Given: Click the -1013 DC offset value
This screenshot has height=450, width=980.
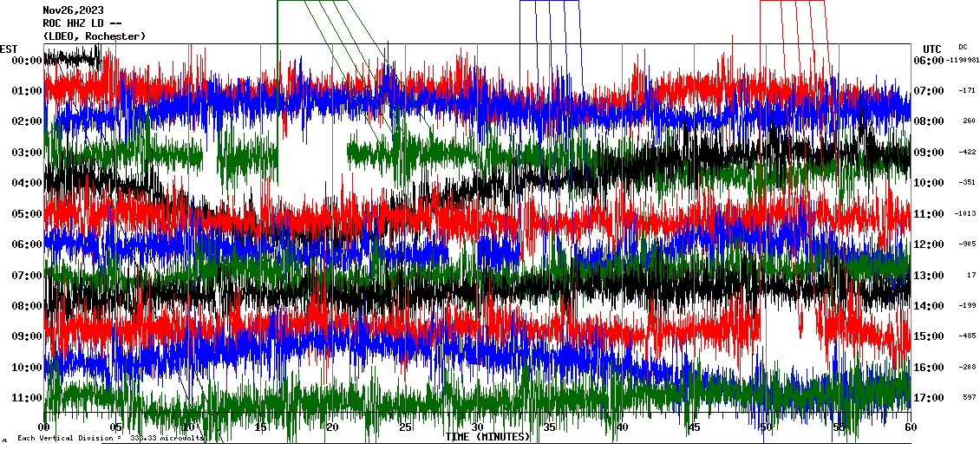Looking at the screenshot, I should (x=966, y=213).
